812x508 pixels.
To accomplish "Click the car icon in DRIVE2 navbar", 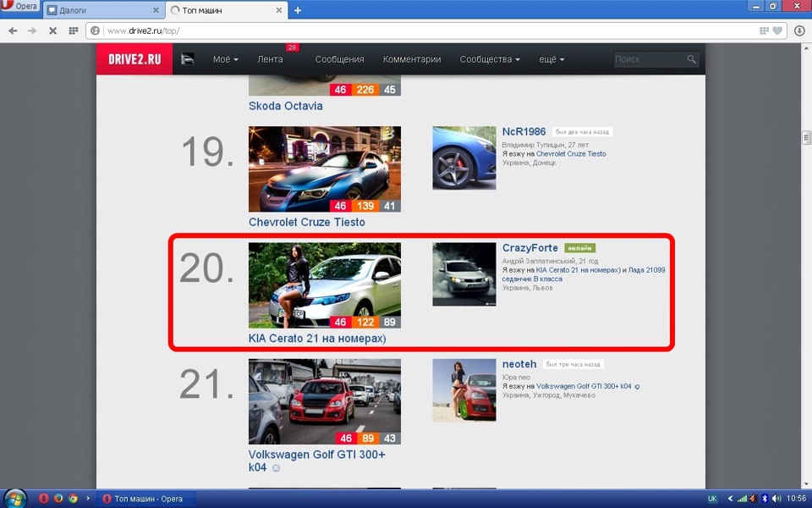I will point(188,59).
